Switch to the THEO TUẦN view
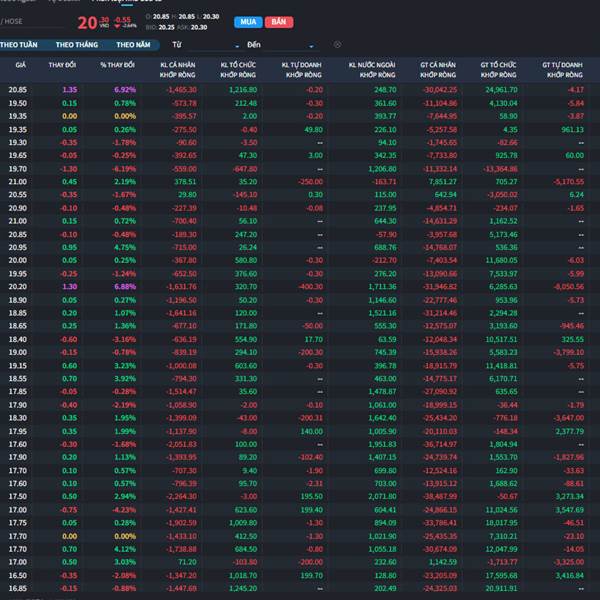 19,45
